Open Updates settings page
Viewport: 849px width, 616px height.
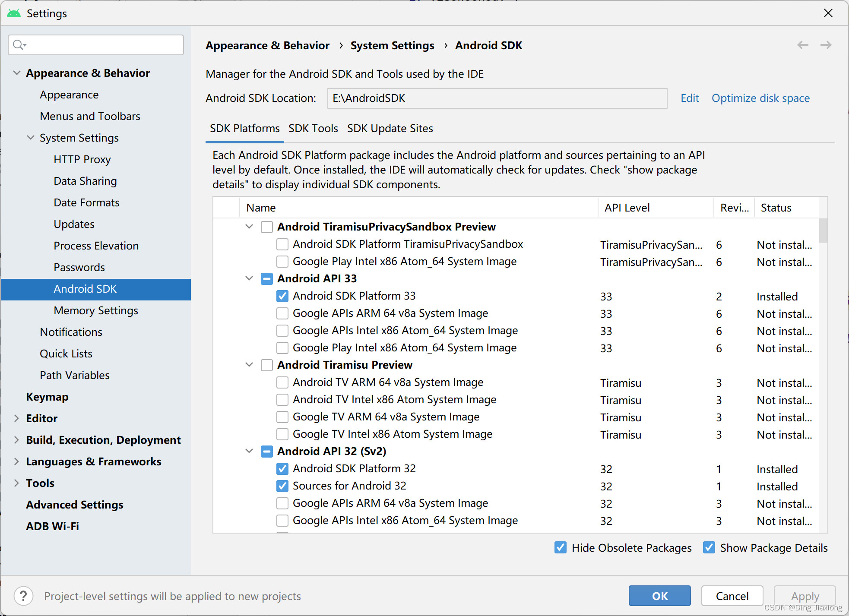point(74,224)
